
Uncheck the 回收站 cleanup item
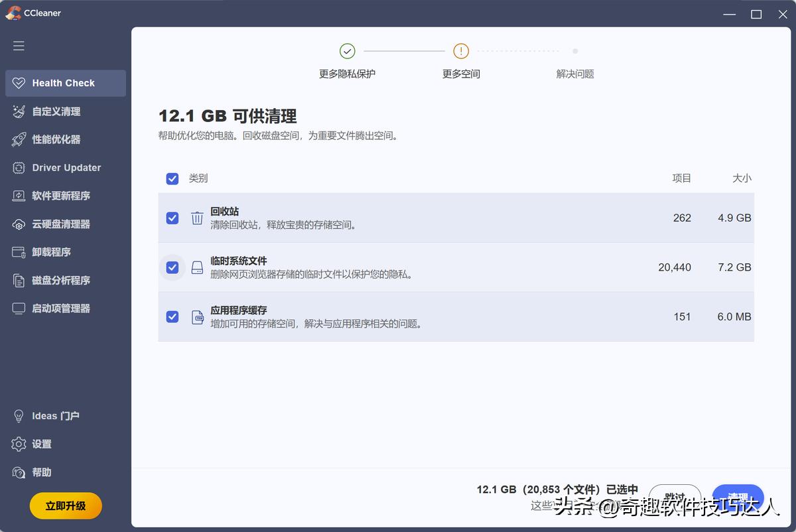click(172, 218)
